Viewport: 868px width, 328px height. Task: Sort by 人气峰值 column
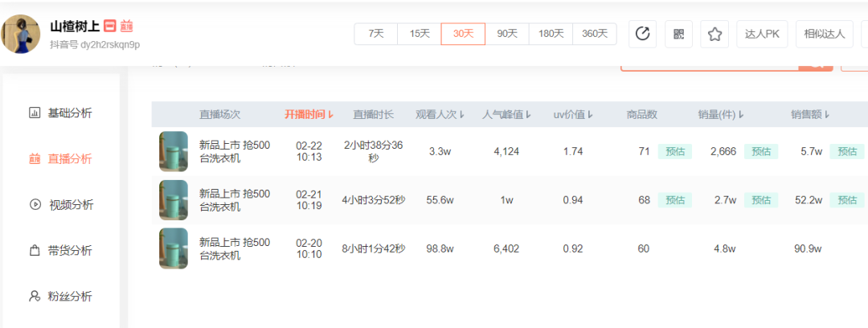506,115
